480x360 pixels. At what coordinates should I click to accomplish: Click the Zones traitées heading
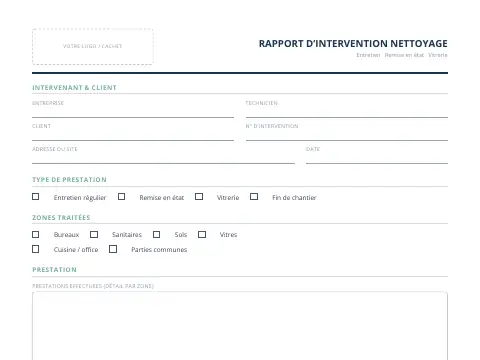pos(61,218)
